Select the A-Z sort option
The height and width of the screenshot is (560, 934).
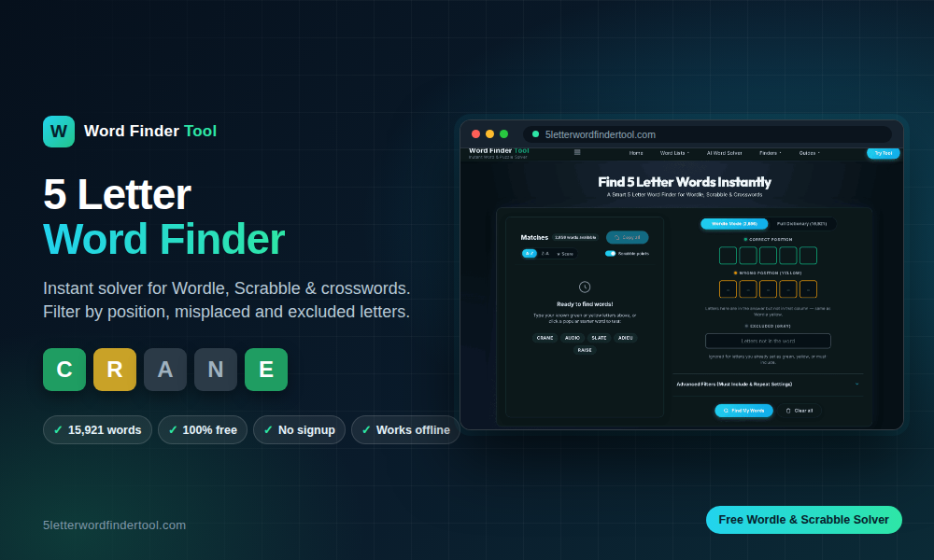(529, 254)
